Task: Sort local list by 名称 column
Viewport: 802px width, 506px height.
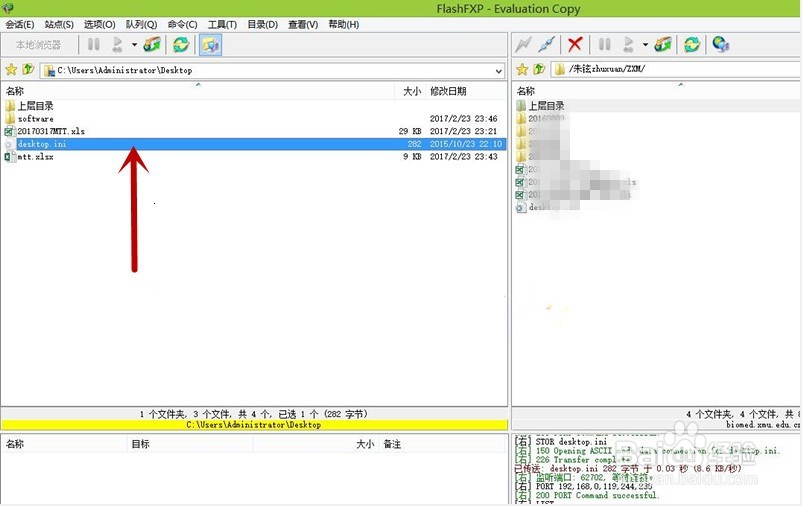Action: click(198, 91)
